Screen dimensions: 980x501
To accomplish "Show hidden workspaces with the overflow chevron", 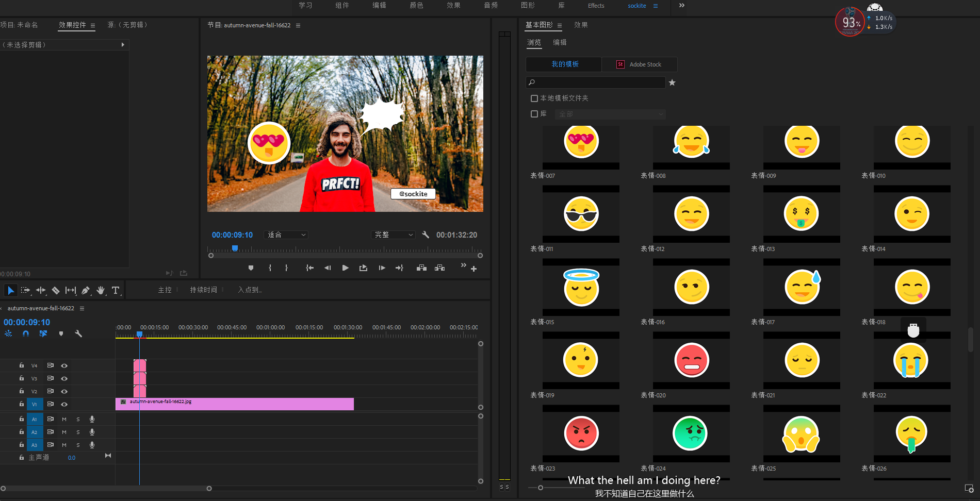I will 682,6.
